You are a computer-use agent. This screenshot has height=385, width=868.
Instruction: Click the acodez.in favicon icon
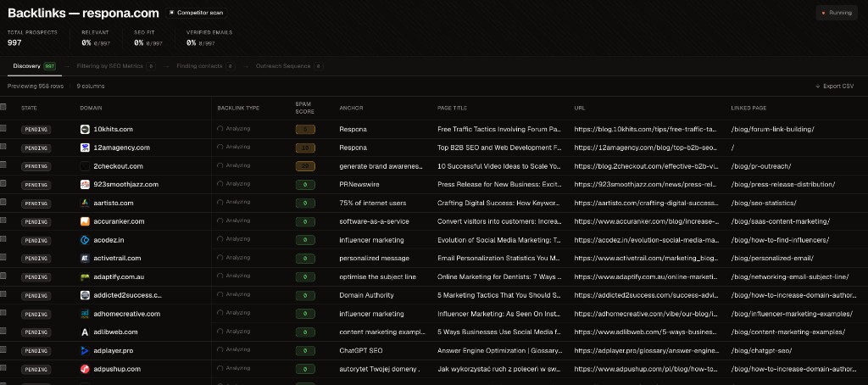click(85, 240)
